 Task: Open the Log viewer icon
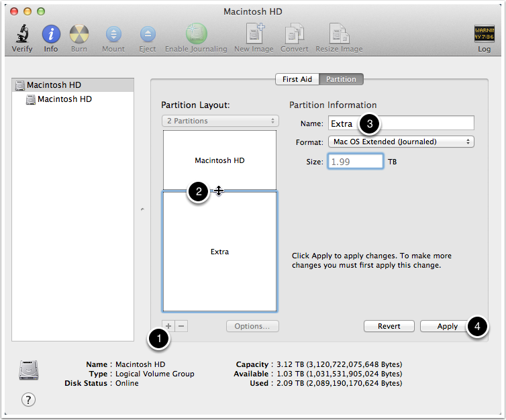coord(484,34)
